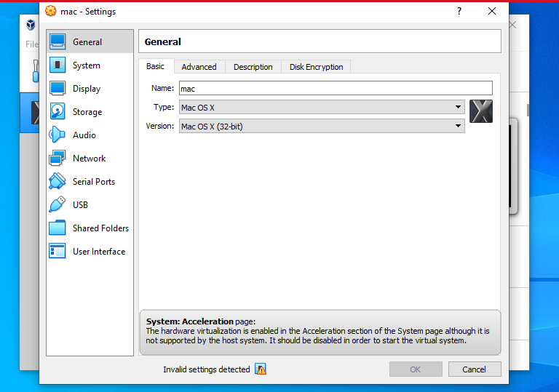559x392 pixels.
Task: Select General in the settings list
Action: click(x=90, y=41)
